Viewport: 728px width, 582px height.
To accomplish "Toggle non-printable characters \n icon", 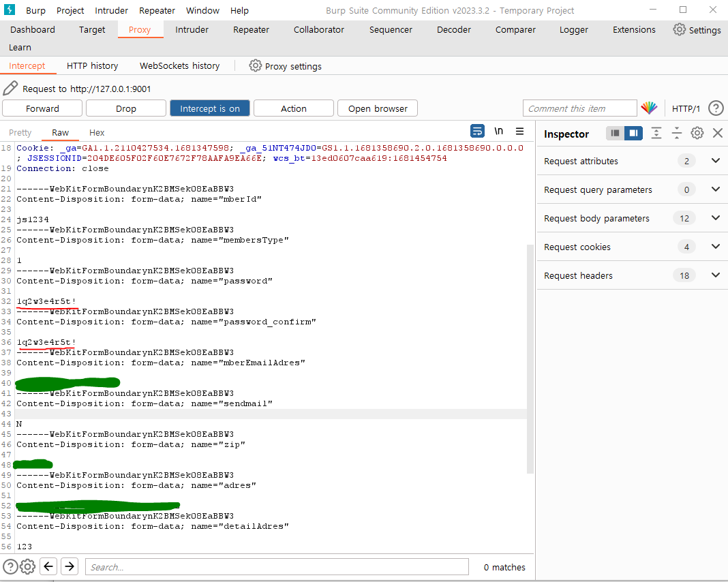I will point(499,132).
